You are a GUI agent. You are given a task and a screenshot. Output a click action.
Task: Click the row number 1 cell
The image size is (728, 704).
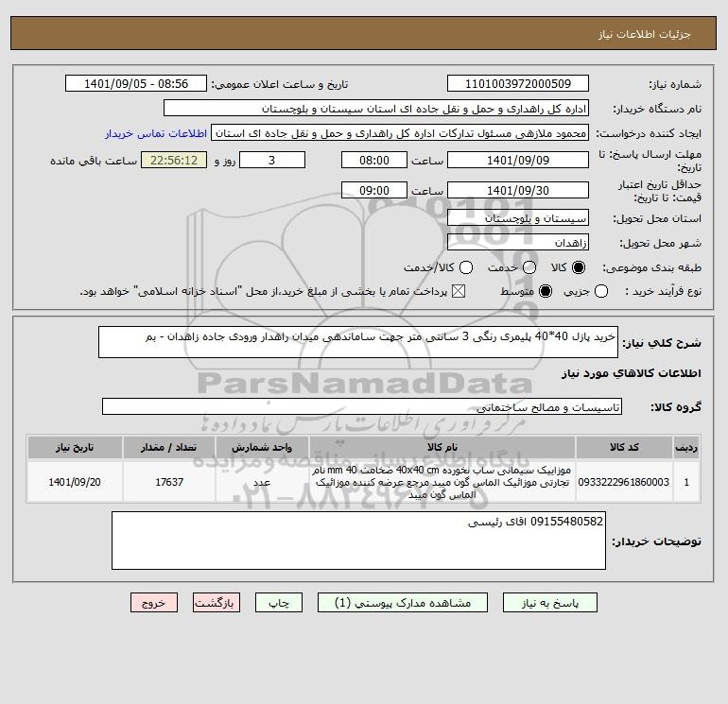[686, 482]
